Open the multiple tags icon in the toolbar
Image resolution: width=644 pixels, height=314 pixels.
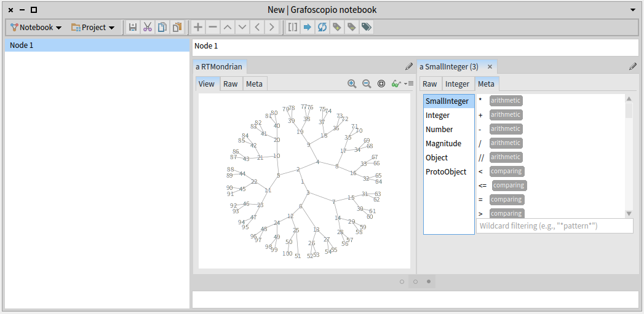[x=367, y=28]
